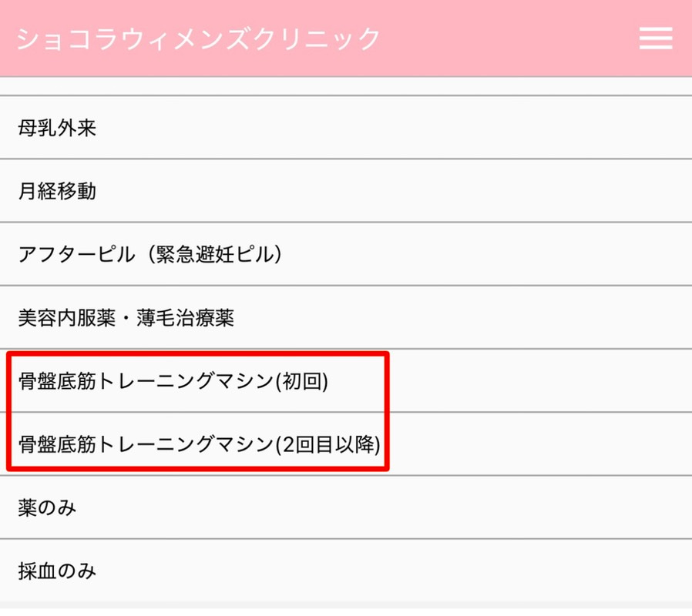
Task: Click the clinic name in the pink header
Action: (199, 38)
